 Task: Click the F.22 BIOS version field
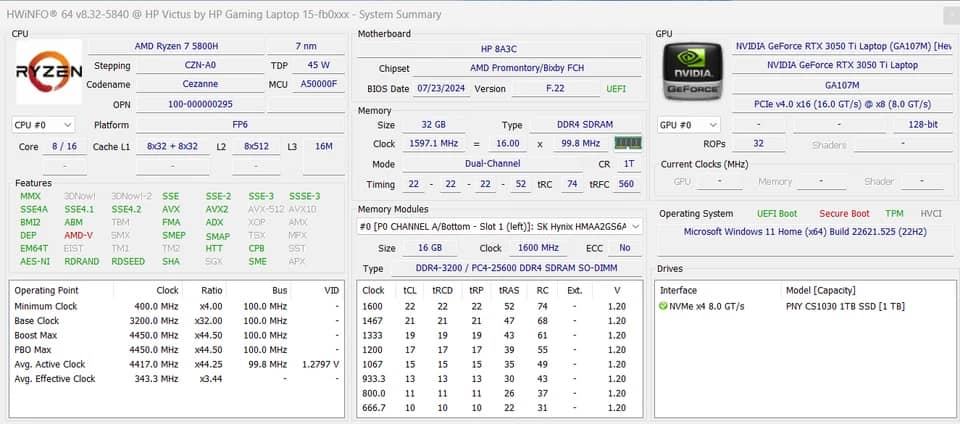(x=556, y=89)
